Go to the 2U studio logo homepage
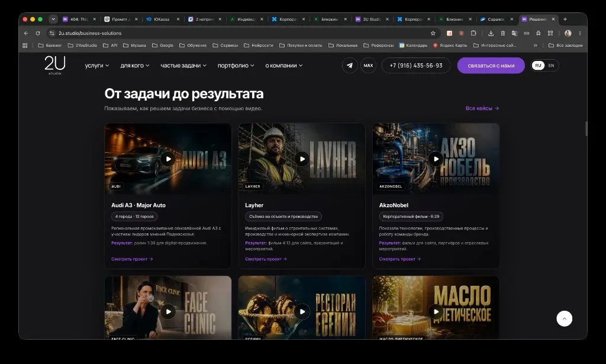Viewport: 606px width, 364px height. point(55,65)
